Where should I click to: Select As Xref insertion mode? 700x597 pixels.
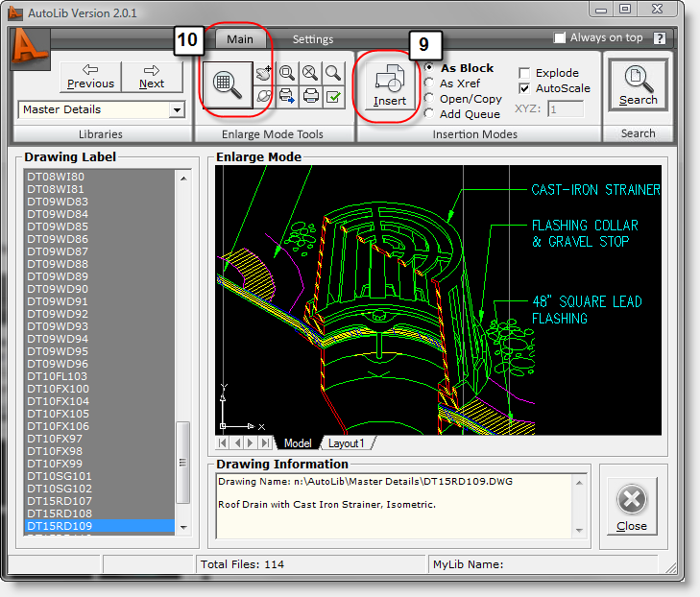[429, 83]
